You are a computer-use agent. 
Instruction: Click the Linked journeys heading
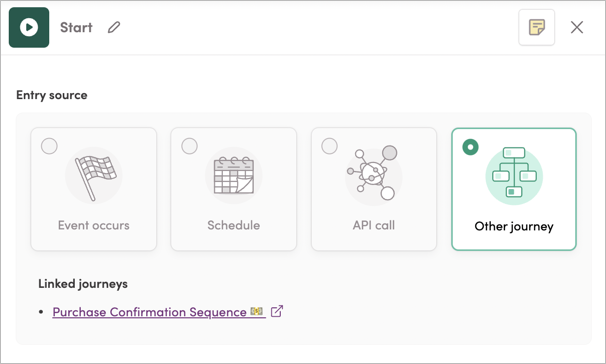pyautogui.click(x=83, y=284)
